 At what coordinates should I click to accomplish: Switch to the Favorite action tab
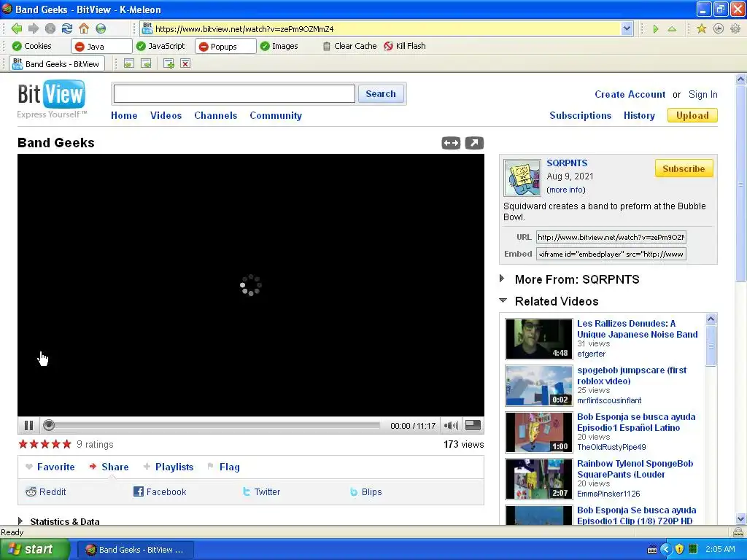(x=50, y=467)
